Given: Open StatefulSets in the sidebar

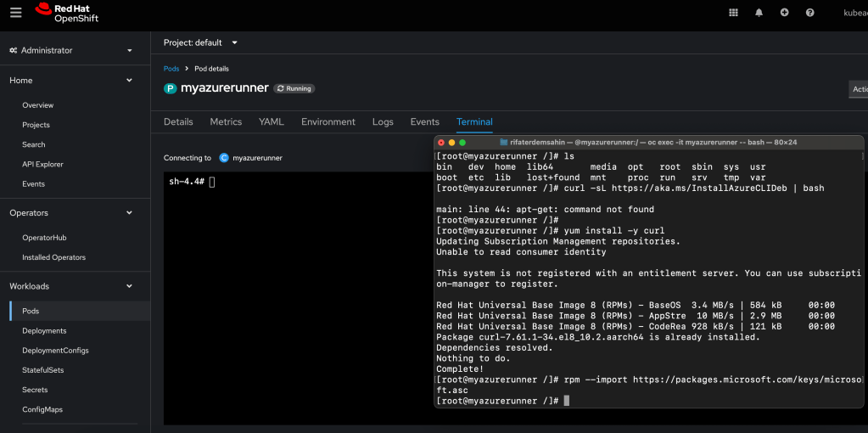Looking at the screenshot, I should click(x=42, y=370).
